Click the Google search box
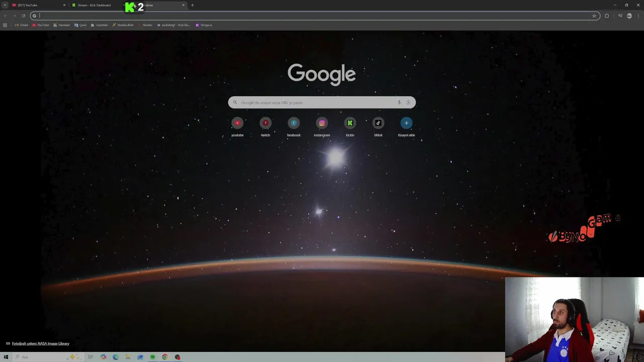 [321, 103]
